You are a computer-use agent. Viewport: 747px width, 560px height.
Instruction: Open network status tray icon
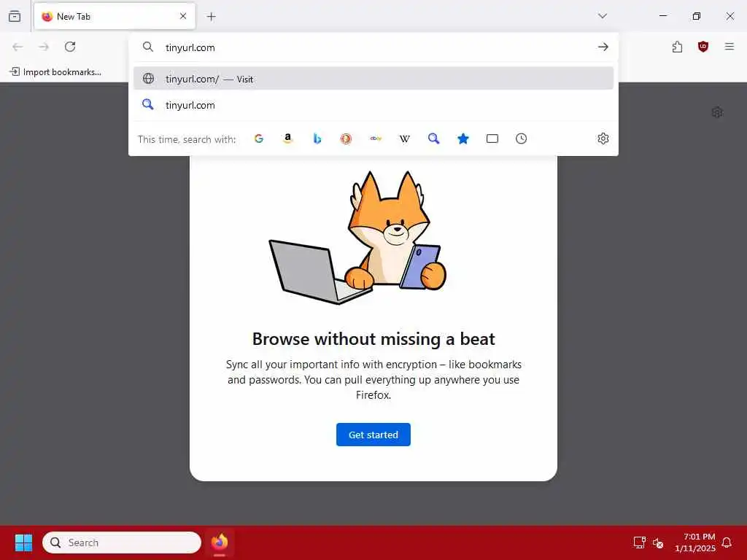pos(639,542)
